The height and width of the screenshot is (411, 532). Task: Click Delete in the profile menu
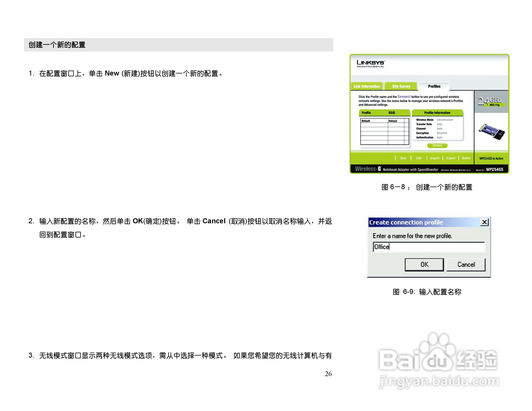[x=466, y=158]
